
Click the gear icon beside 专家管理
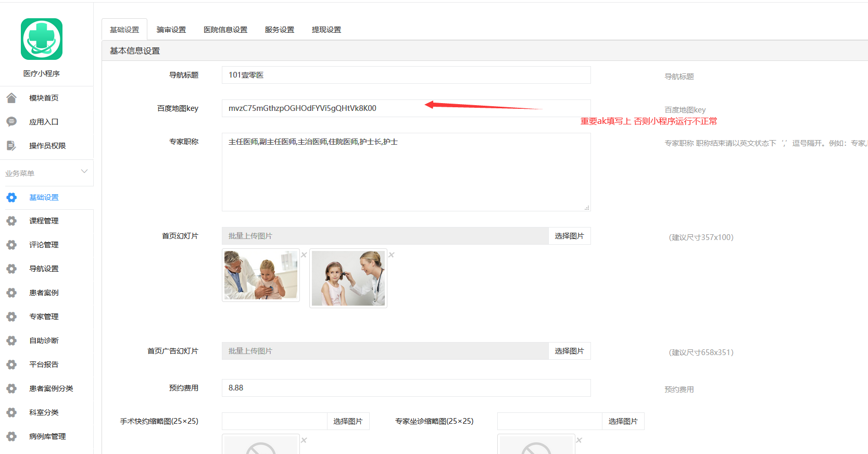(x=11, y=317)
